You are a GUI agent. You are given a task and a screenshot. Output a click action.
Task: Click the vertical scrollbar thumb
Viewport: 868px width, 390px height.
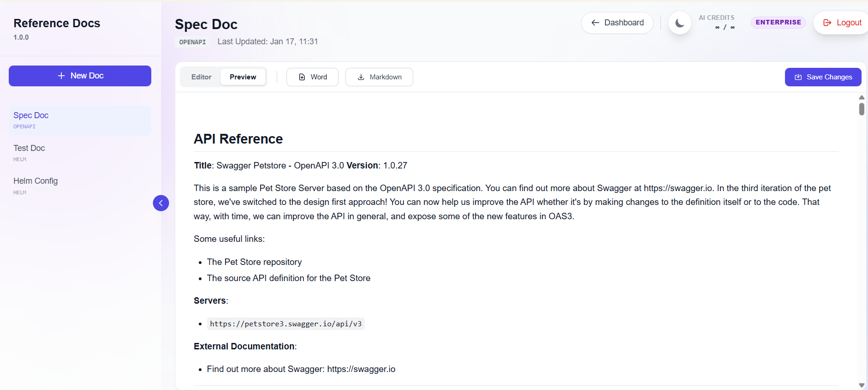coord(862,109)
